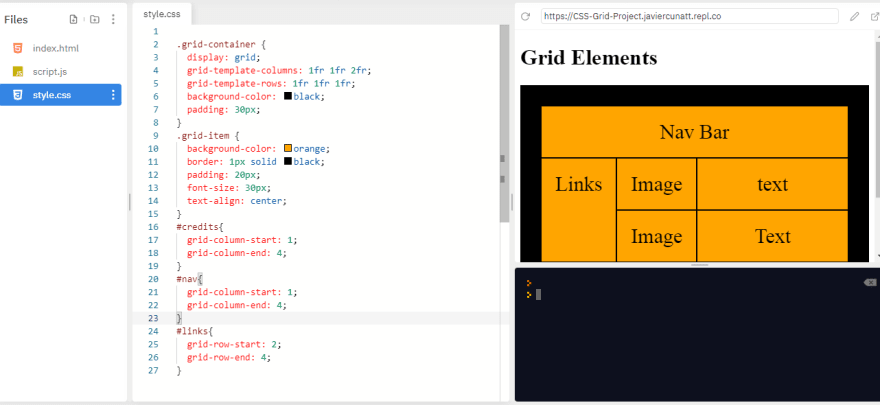Click 'grid-row-end: 4;' on line 26
This screenshot has width=880, height=405.
(229, 357)
